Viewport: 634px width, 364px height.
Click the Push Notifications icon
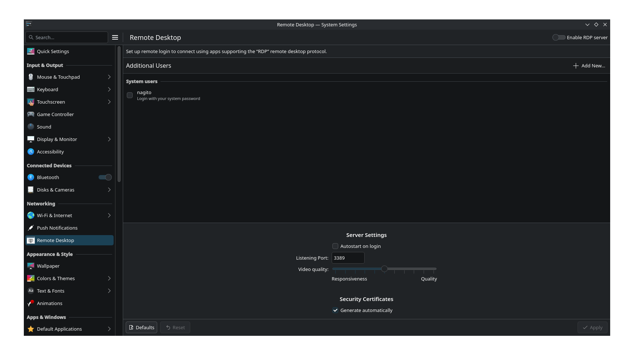pos(31,228)
